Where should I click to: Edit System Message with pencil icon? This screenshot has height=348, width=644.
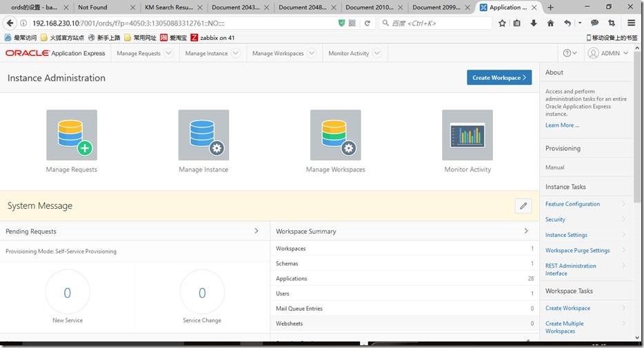[x=523, y=206]
